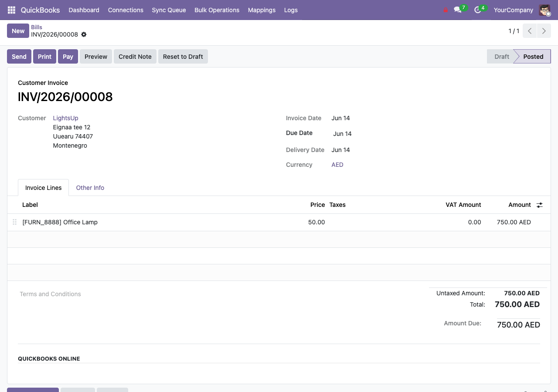Create a New record
The width and height of the screenshot is (558, 392).
pos(18,31)
